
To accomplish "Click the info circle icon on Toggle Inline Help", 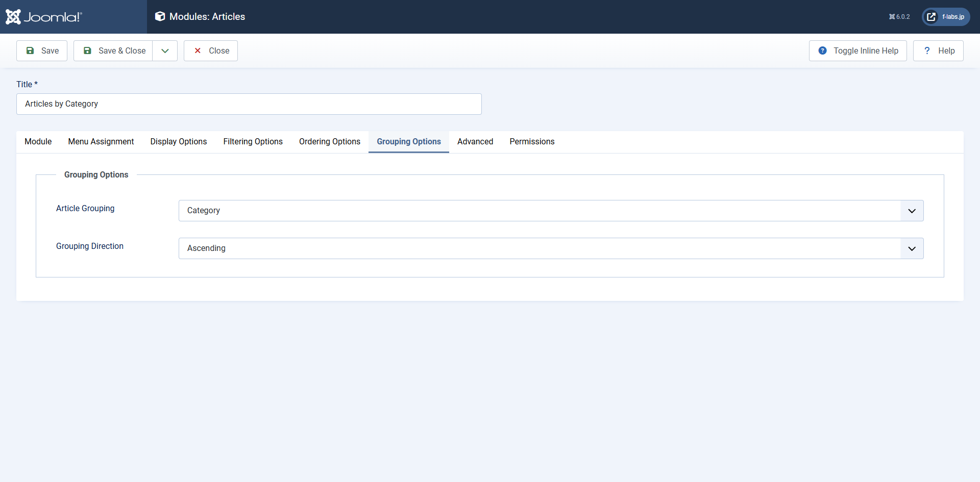I will pos(823,50).
